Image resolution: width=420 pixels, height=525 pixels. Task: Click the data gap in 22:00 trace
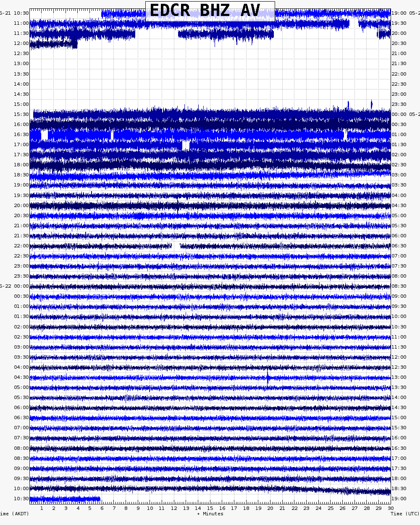(176, 246)
